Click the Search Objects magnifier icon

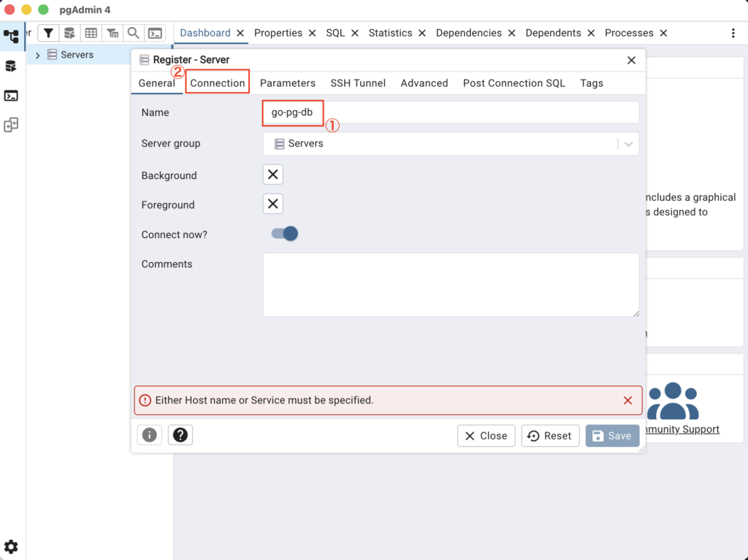[133, 33]
